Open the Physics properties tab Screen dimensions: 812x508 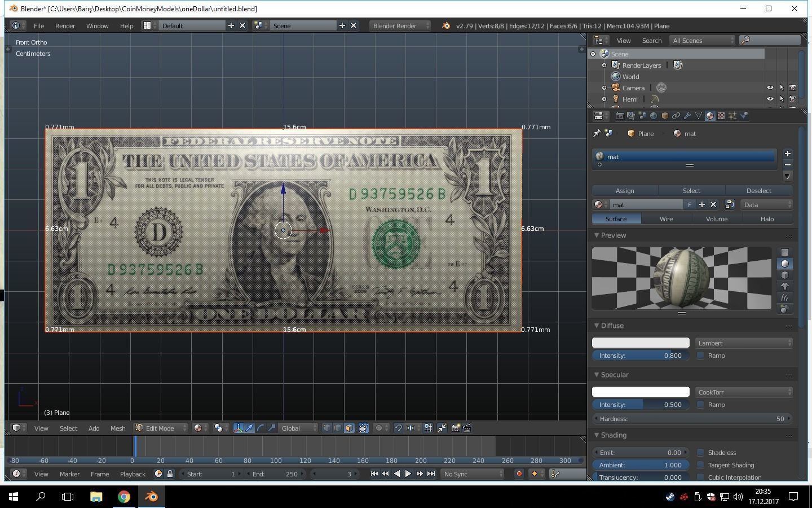tap(744, 116)
